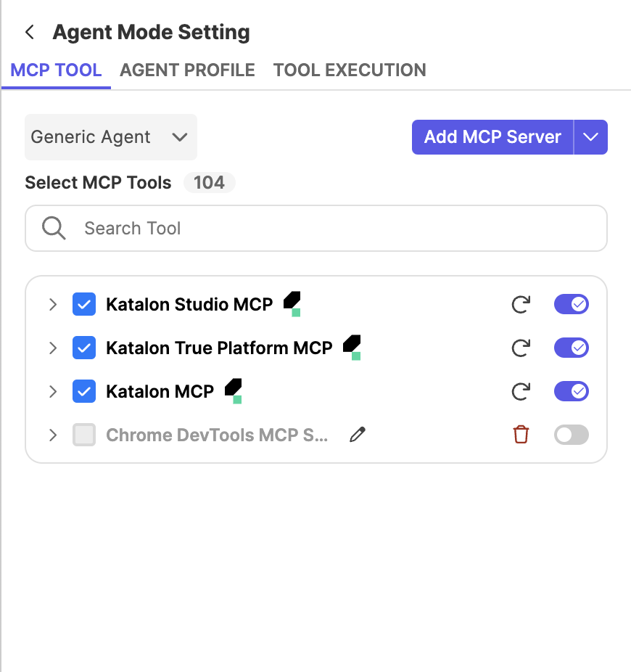
Task: Open the Generic Agent dropdown
Action: pos(110,136)
